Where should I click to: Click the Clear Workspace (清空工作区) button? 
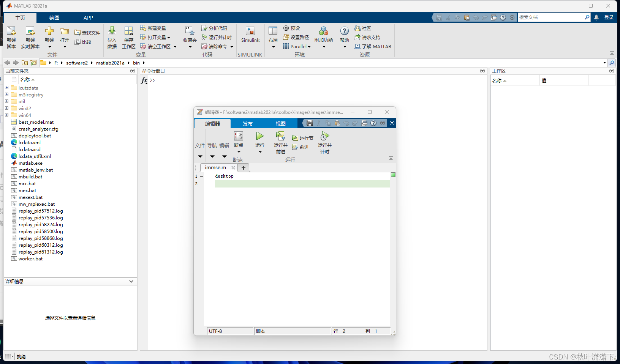click(x=155, y=47)
